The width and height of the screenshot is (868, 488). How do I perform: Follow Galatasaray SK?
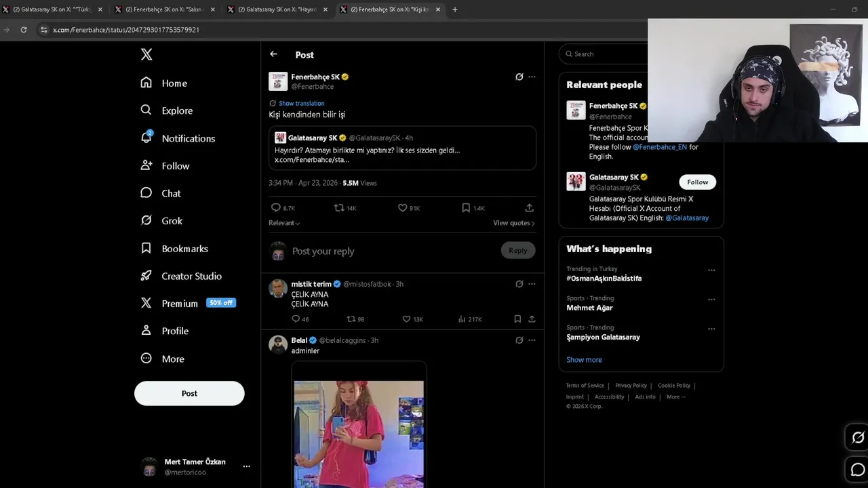pyautogui.click(x=697, y=182)
